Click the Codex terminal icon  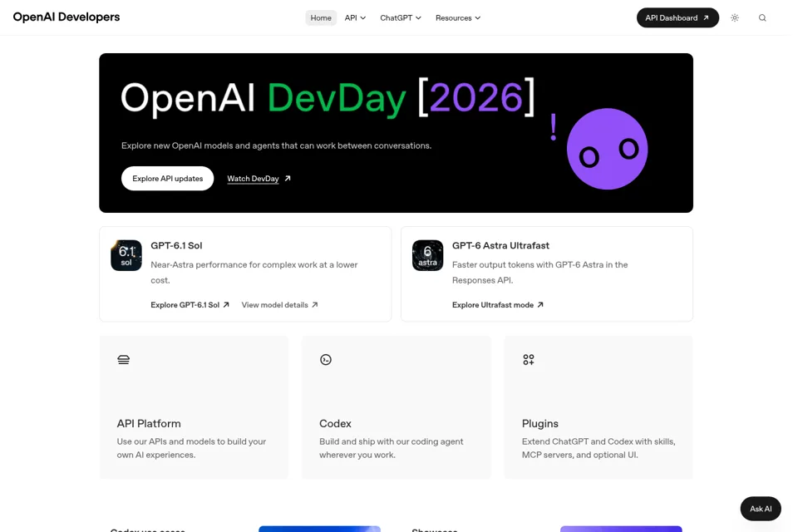click(326, 360)
